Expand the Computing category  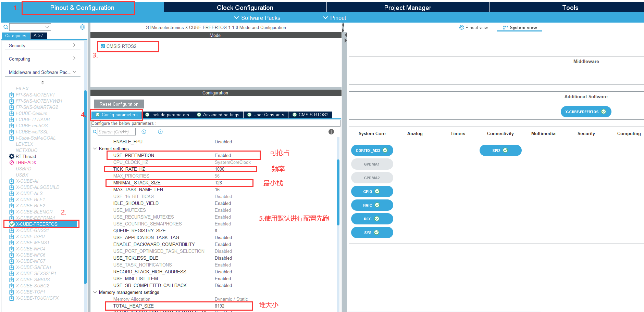74,58
